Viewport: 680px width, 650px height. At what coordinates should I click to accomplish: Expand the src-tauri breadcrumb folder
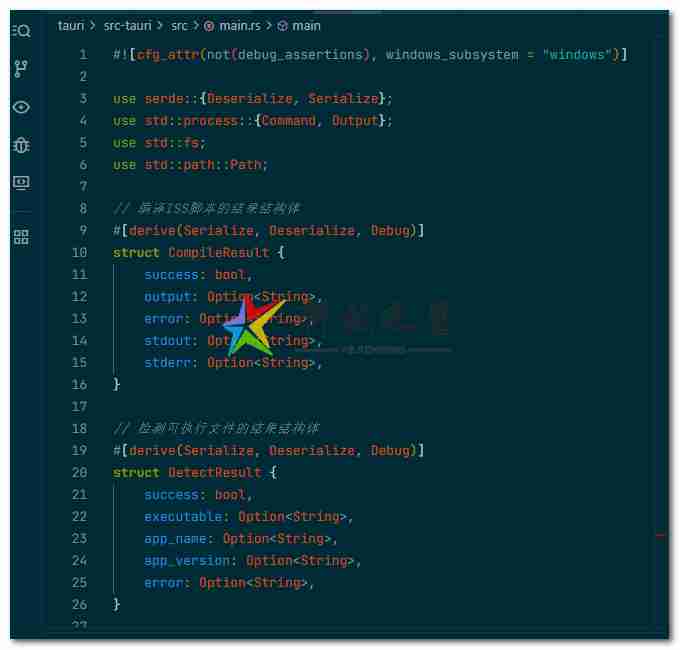(x=130, y=25)
